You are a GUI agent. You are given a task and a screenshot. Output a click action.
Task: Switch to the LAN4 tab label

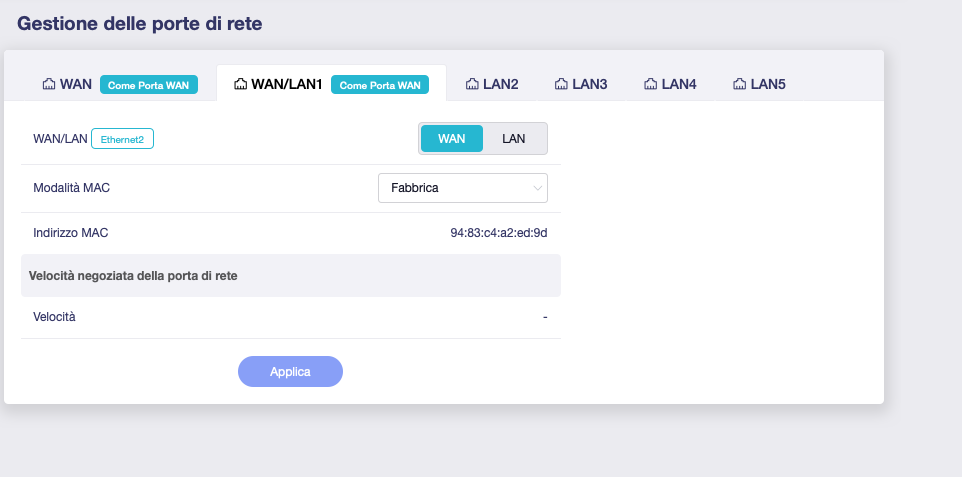click(679, 84)
